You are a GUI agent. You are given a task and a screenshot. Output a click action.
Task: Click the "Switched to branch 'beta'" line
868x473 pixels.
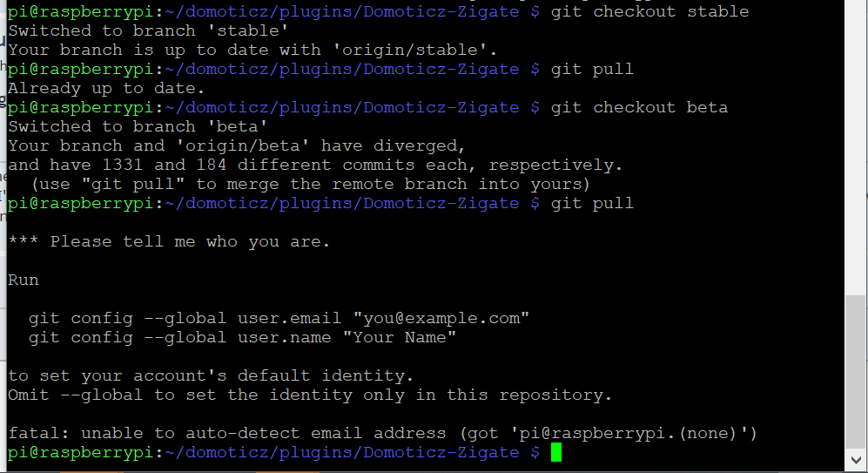tap(138, 127)
